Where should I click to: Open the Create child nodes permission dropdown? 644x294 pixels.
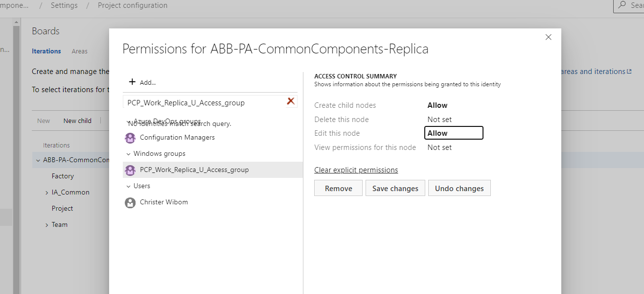pyautogui.click(x=454, y=105)
